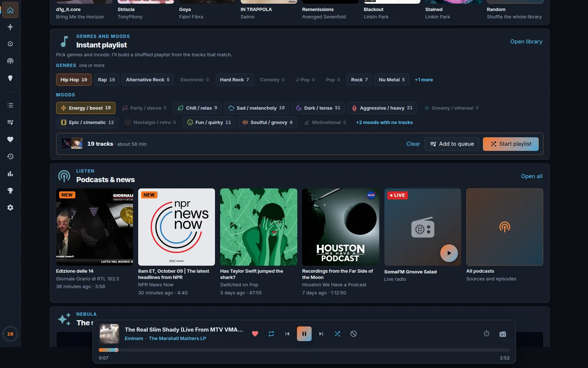Select the Chill / relax mood chip
Image resolution: width=588 pixels, height=368 pixels.
coord(197,108)
